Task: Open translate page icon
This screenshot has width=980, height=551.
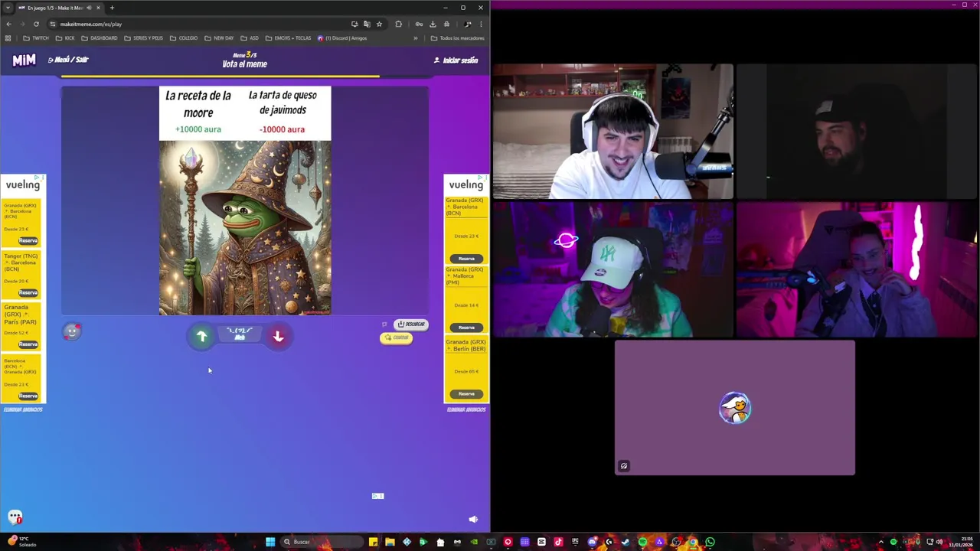Action: [x=367, y=24]
